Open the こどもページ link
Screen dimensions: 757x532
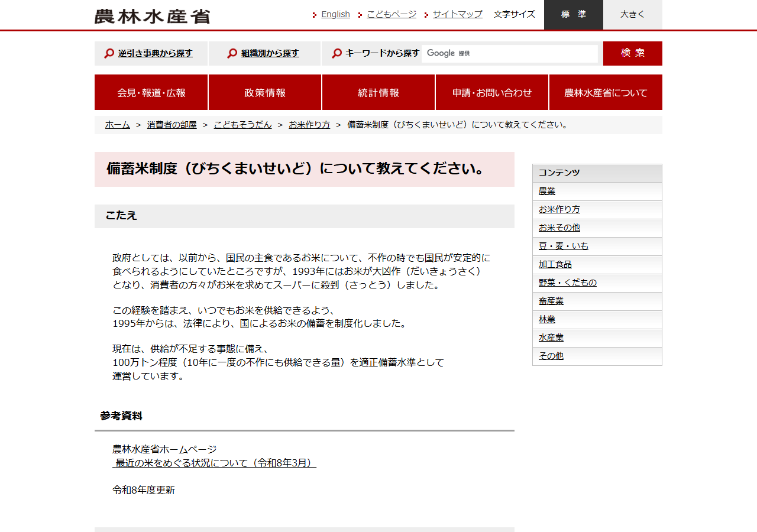tap(392, 14)
